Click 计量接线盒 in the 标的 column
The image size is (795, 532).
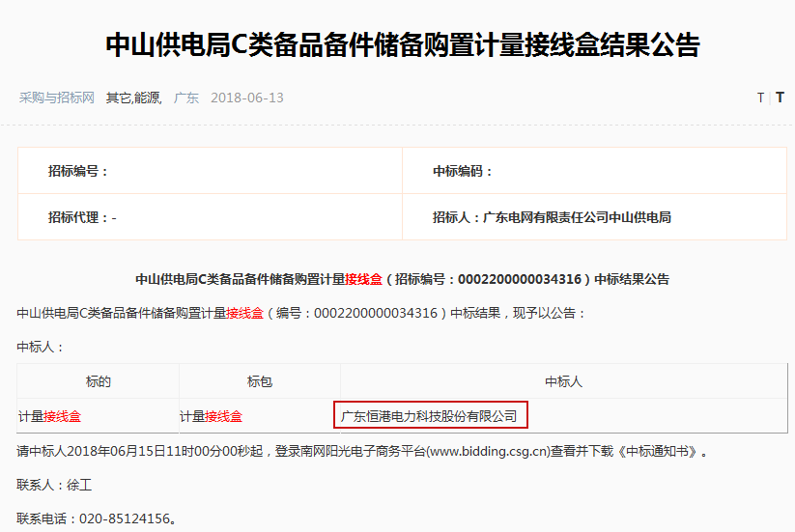(x=49, y=417)
